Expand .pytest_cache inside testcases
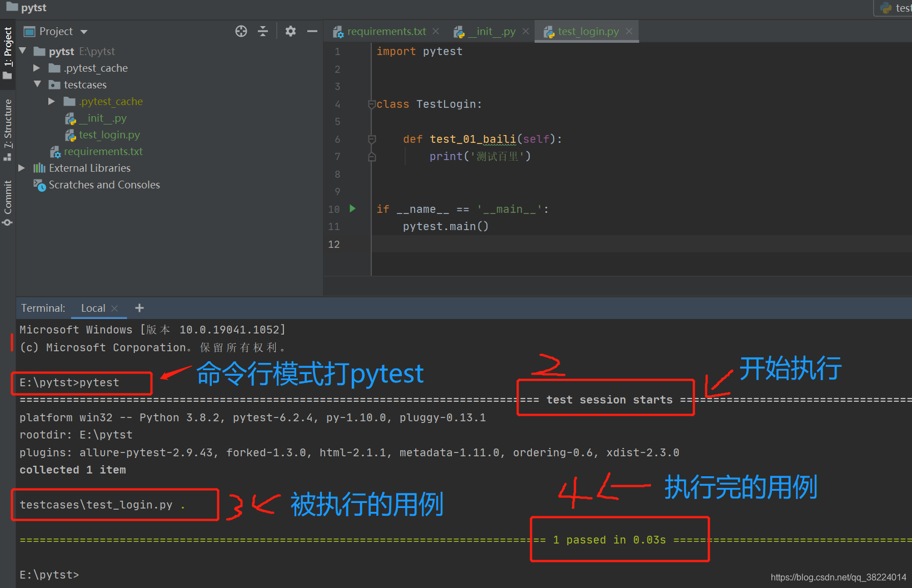Screen dimensions: 912x588 pyautogui.click(x=52, y=101)
